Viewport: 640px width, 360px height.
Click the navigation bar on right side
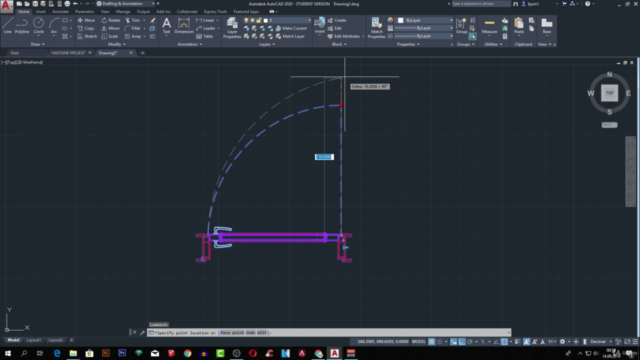(631, 171)
